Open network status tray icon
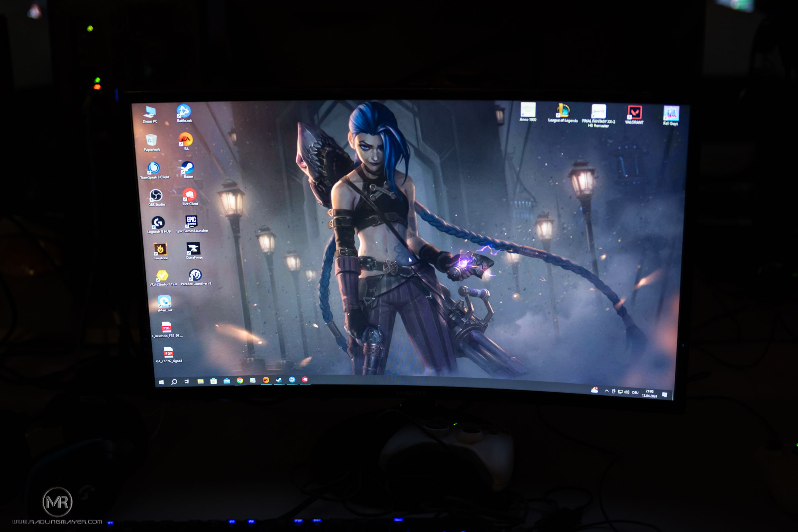Screen dimensions: 798x532 coord(620,392)
